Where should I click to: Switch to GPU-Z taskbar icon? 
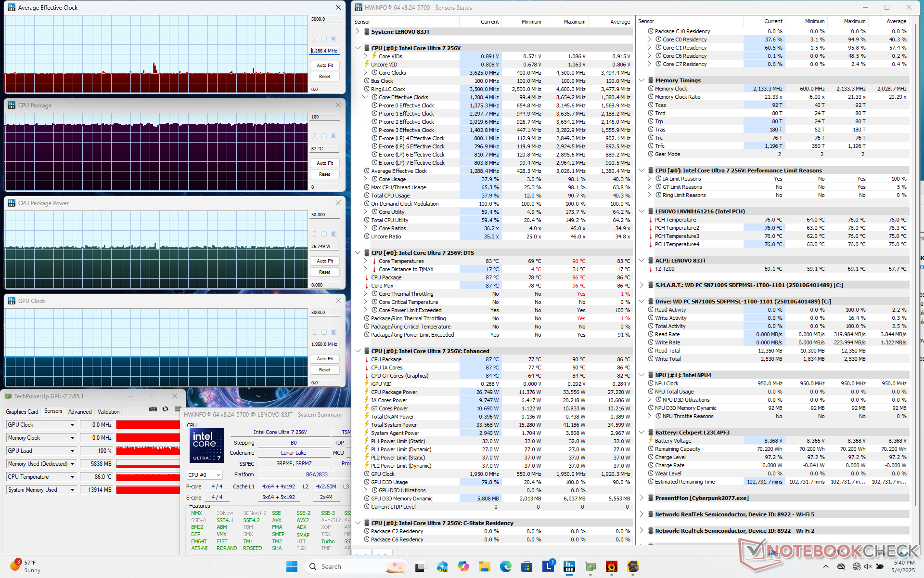pyautogui.click(x=590, y=566)
